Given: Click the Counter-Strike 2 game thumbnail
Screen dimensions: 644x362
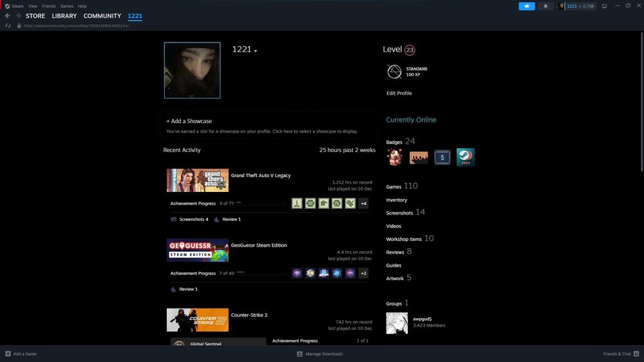Looking at the screenshot, I should pos(198,319).
